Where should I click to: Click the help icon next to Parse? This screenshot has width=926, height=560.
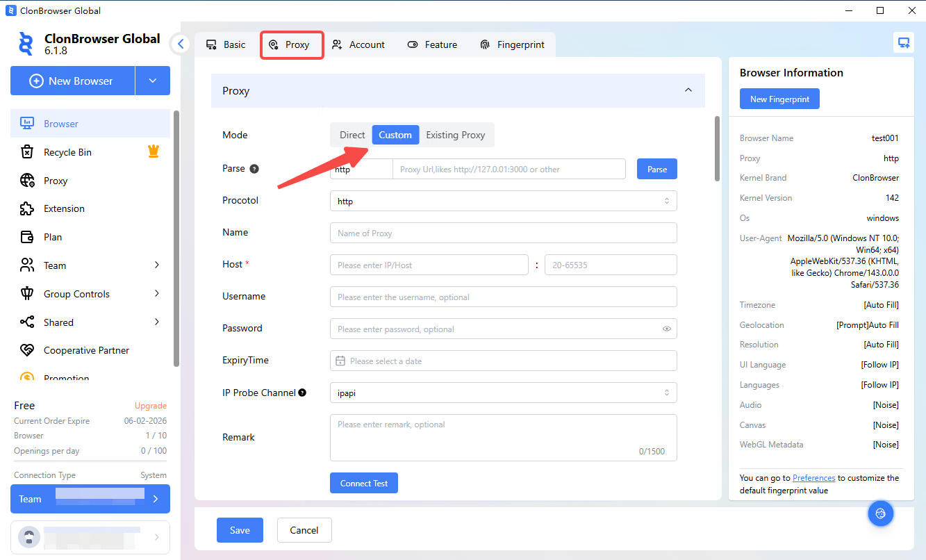(254, 169)
